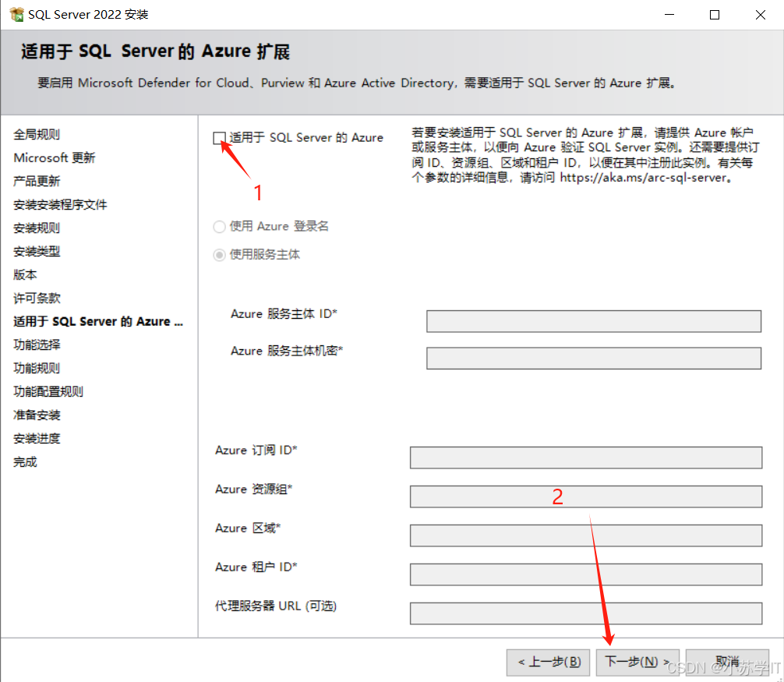This screenshot has height=682, width=784.
Task: Select 产品更新 in the step list
Action: 37,182
